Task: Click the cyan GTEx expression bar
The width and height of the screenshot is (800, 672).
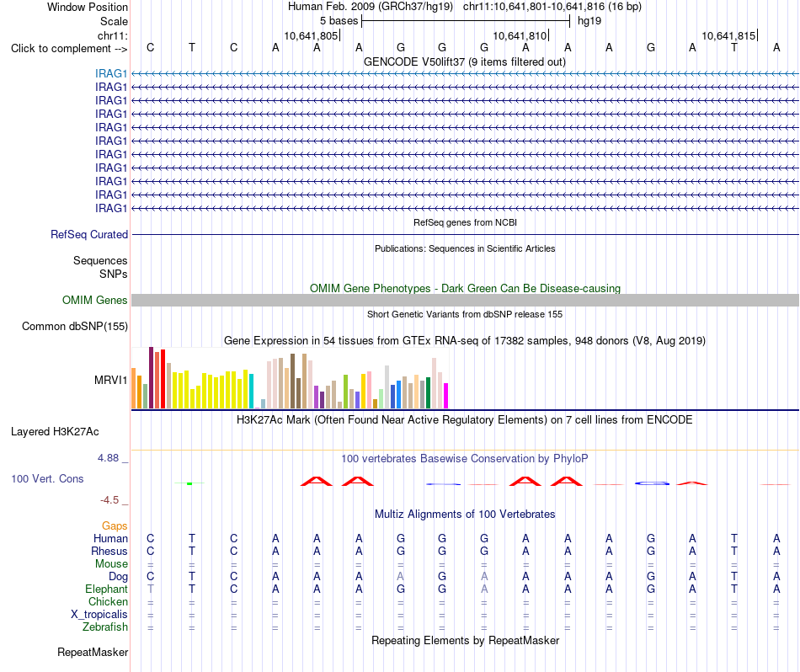Action: (251, 392)
